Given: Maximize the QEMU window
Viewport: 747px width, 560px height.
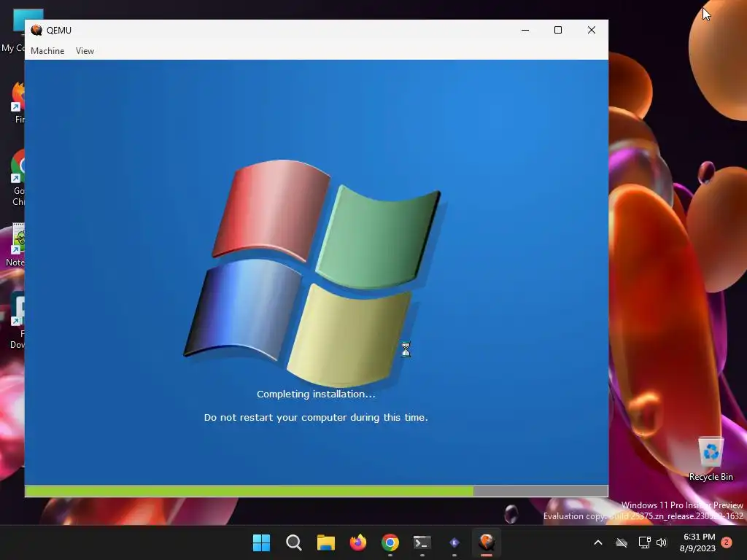Looking at the screenshot, I should [x=558, y=30].
